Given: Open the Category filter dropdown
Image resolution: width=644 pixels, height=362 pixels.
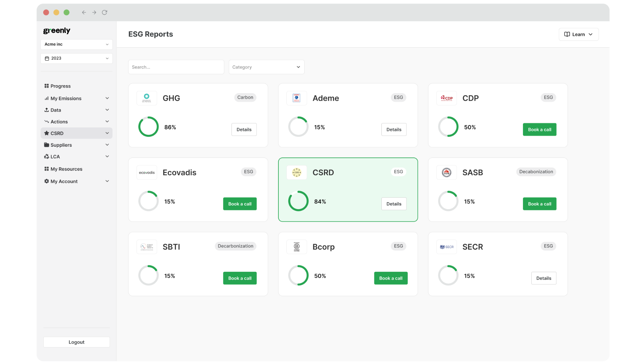Looking at the screenshot, I should click(x=266, y=67).
